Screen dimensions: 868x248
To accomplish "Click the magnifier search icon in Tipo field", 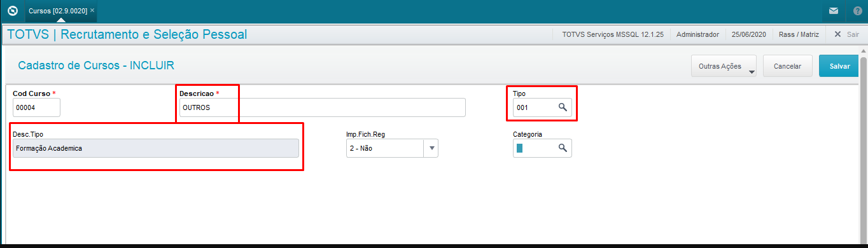I will pyautogui.click(x=563, y=107).
